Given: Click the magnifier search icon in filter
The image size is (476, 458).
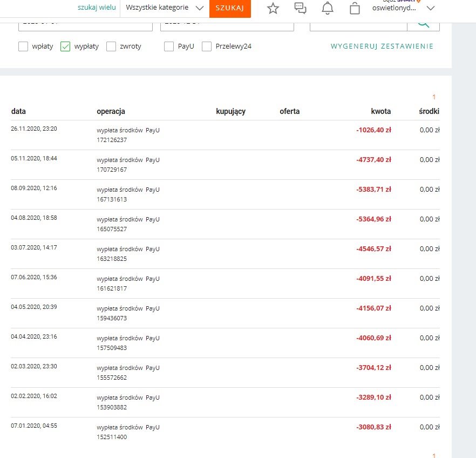Looking at the screenshot, I should tap(424, 24).
